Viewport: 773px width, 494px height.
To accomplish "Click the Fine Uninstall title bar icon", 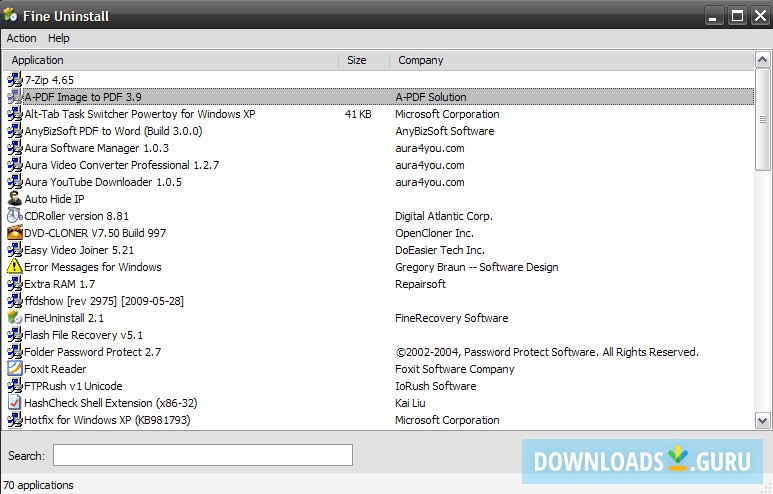I will tap(10, 15).
